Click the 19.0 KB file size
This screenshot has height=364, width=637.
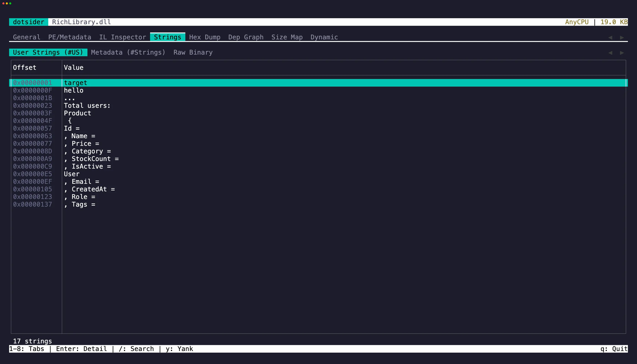[x=614, y=22]
